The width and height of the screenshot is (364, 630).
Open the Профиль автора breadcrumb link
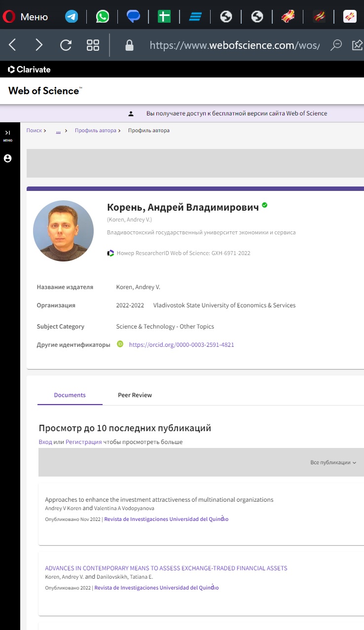pos(96,131)
